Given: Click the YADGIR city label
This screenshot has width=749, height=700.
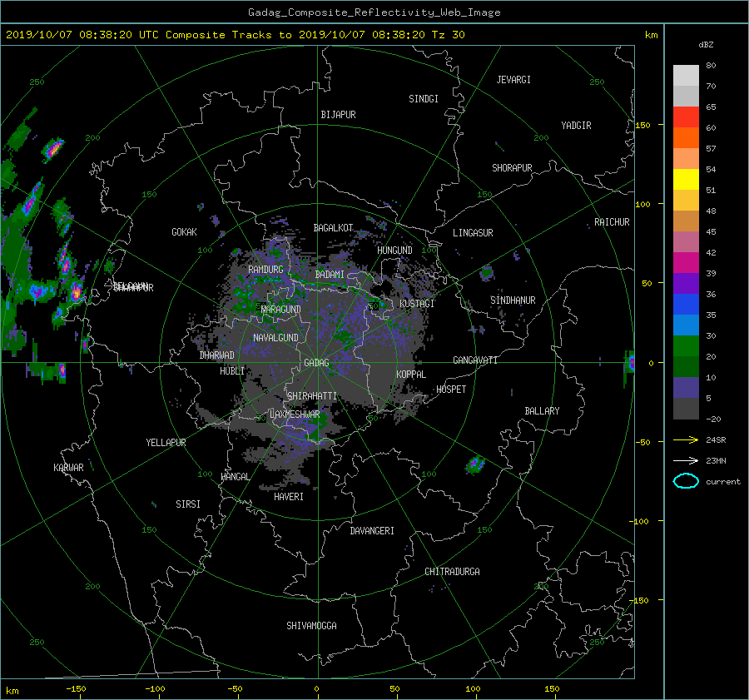Looking at the screenshot, I should (x=576, y=126).
